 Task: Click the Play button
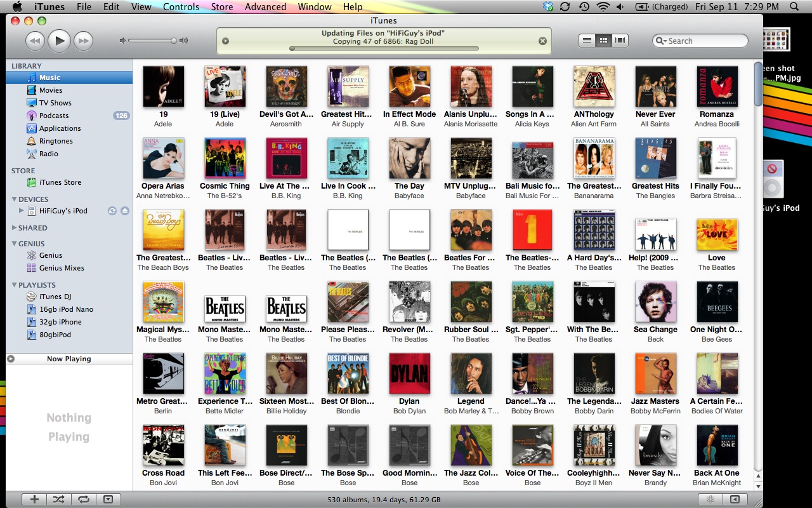59,41
